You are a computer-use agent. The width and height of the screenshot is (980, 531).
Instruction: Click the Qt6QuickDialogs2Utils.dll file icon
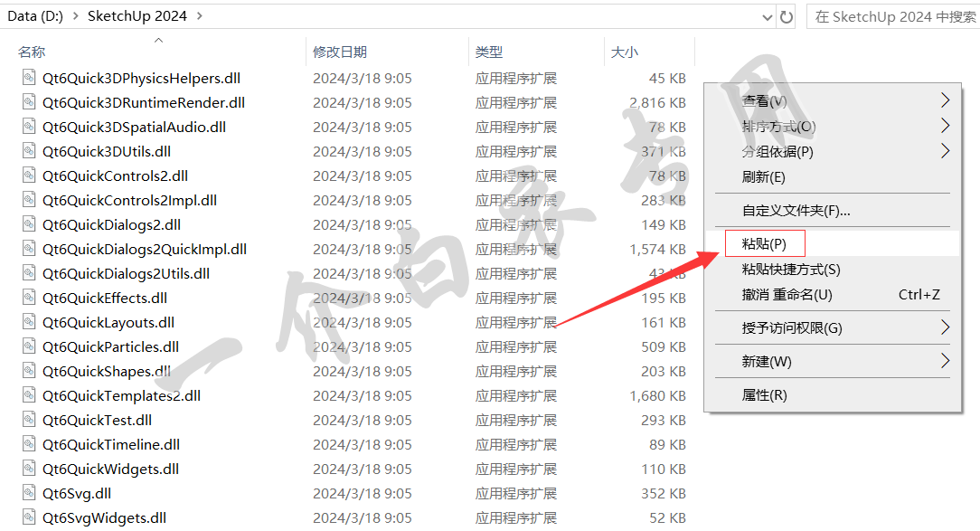[29, 272]
